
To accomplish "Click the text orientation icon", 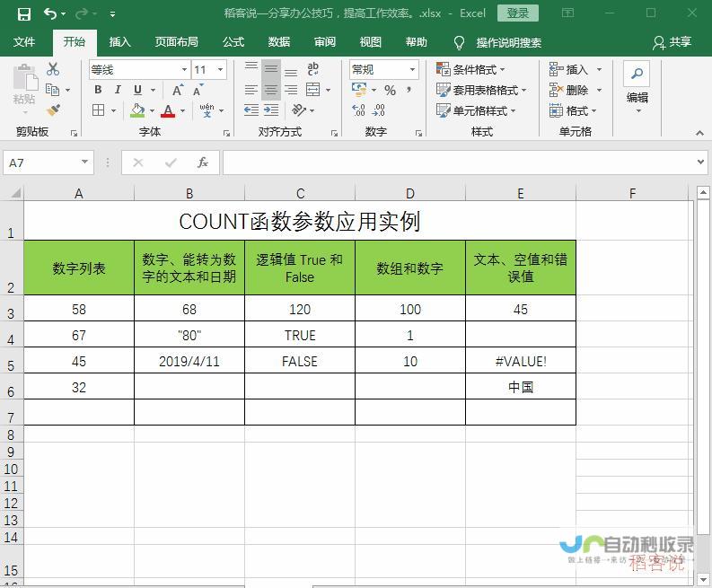I will click(x=299, y=110).
